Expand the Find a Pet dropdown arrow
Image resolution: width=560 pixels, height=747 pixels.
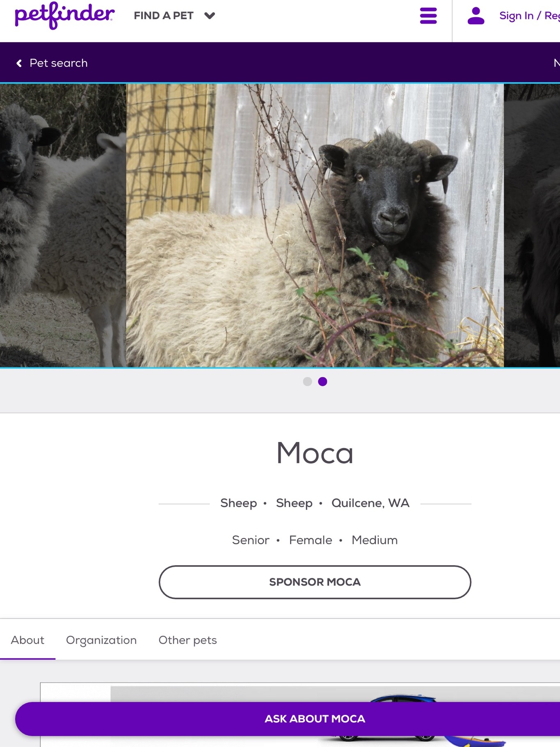coord(210,16)
